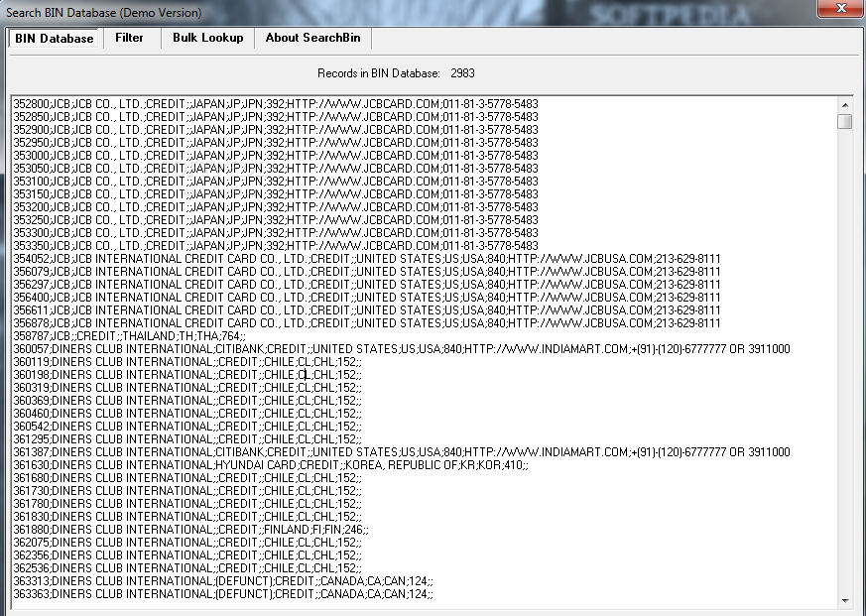Click the 362075 Diners Club Chile record

pos(187,542)
